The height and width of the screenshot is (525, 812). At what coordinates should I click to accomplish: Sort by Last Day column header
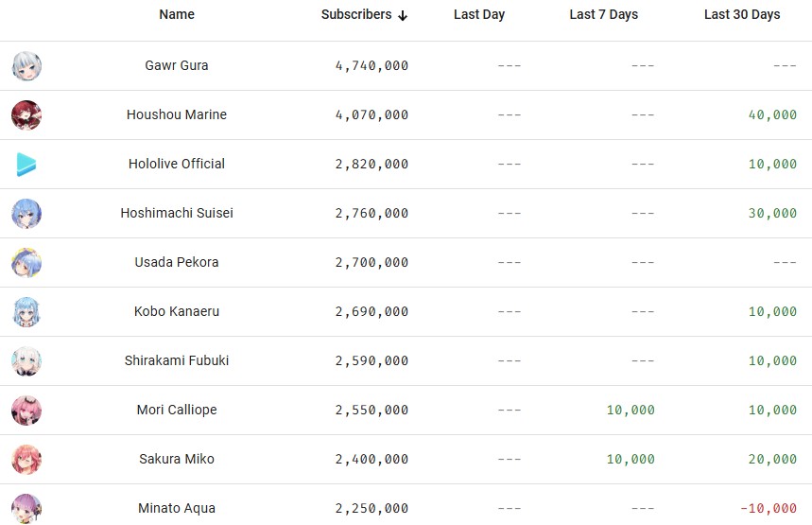[x=479, y=14]
